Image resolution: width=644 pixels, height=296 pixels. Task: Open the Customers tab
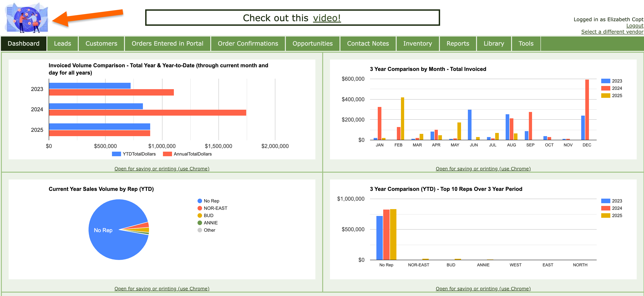click(101, 44)
